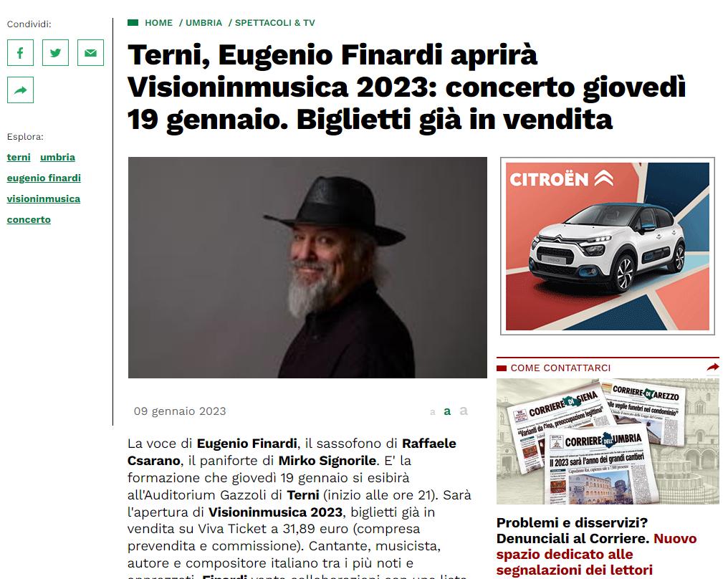728x579 pixels.
Task: Open 'Problemi e disservizi?' article headline
Action: point(597,546)
